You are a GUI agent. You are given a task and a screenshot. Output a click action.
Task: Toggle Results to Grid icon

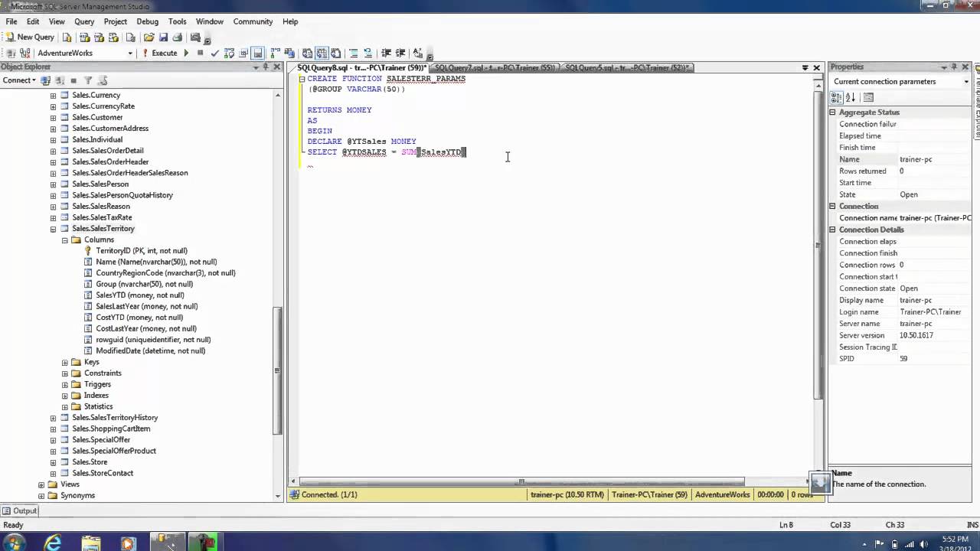point(322,53)
